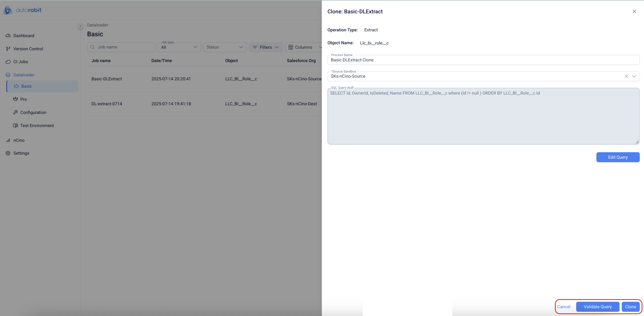Click the Pro crown icon

click(16, 99)
